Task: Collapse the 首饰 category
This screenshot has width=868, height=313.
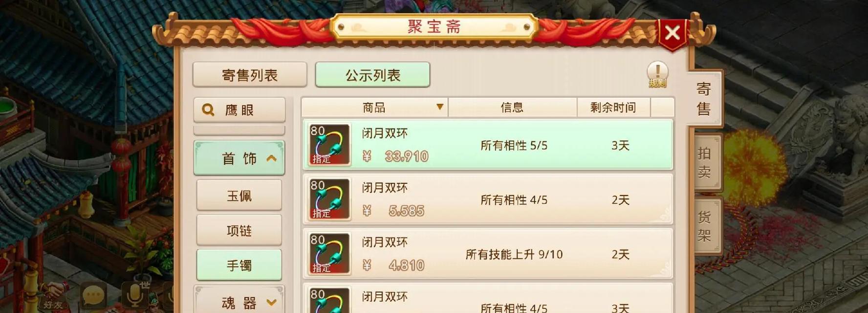Action: point(239,158)
